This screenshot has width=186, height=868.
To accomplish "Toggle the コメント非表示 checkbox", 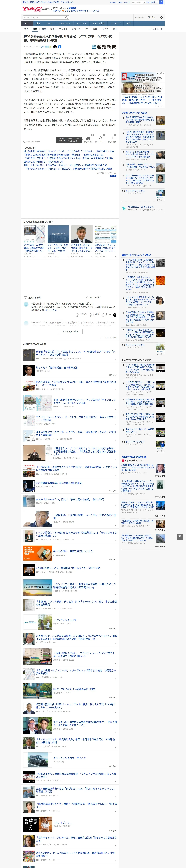I will coord(102,337).
